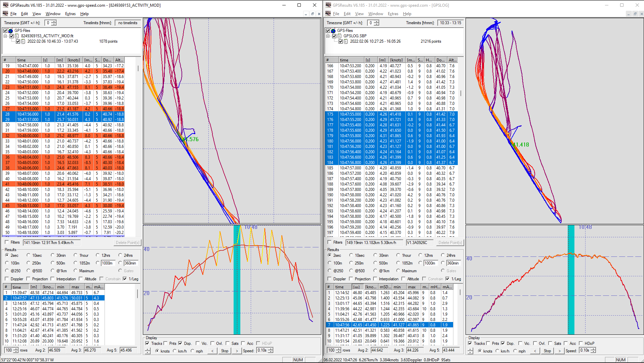Restore the inner document window in ACTIVITY_MOD window
The width and height of the screenshot is (644, 363).
[x=312, y=14]
